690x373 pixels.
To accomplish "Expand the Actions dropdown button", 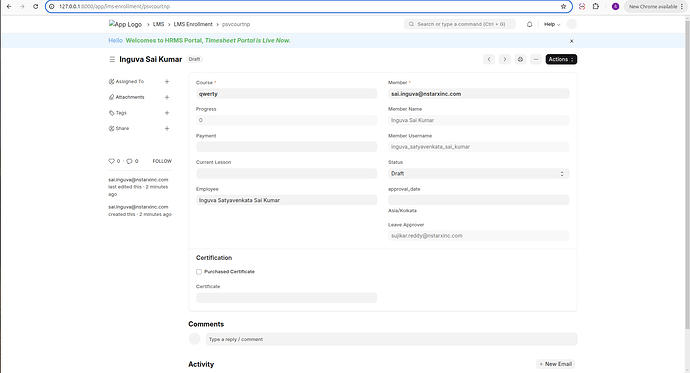I will point(561,59).
